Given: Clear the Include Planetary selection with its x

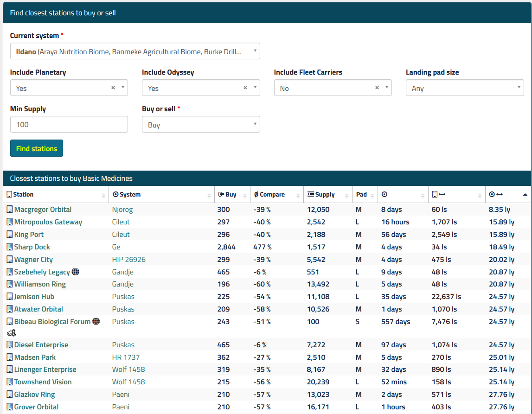Looking at the screenshot, I should 113,88.
